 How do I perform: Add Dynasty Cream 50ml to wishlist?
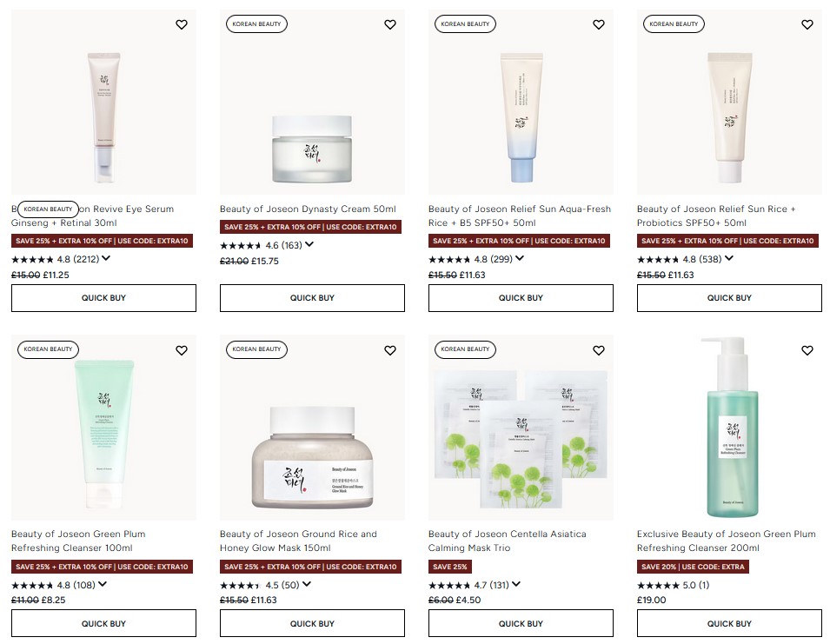tap(390, 24)
